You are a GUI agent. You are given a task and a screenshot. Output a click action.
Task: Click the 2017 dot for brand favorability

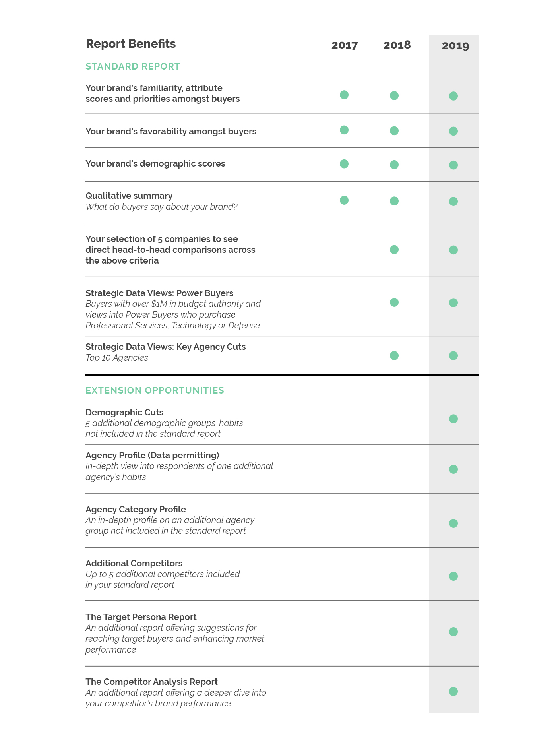click(344, 130)
